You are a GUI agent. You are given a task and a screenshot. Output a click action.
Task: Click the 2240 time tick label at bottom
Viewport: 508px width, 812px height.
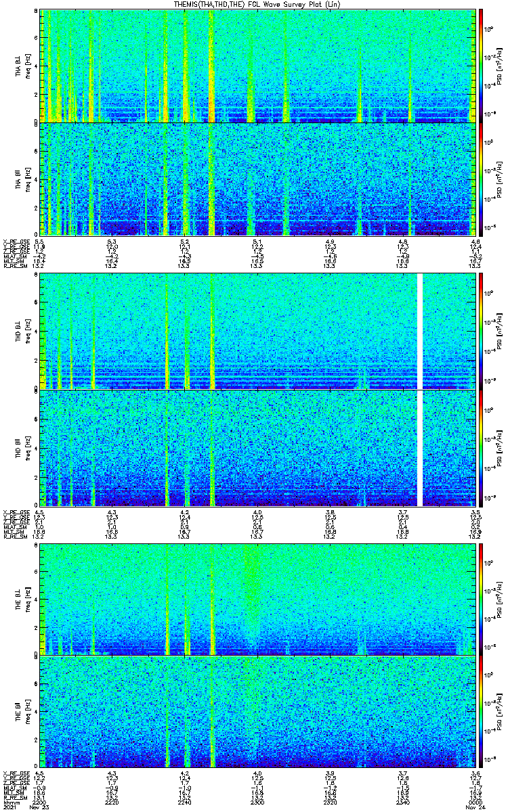pyautogui.click(x=185, y=802)
